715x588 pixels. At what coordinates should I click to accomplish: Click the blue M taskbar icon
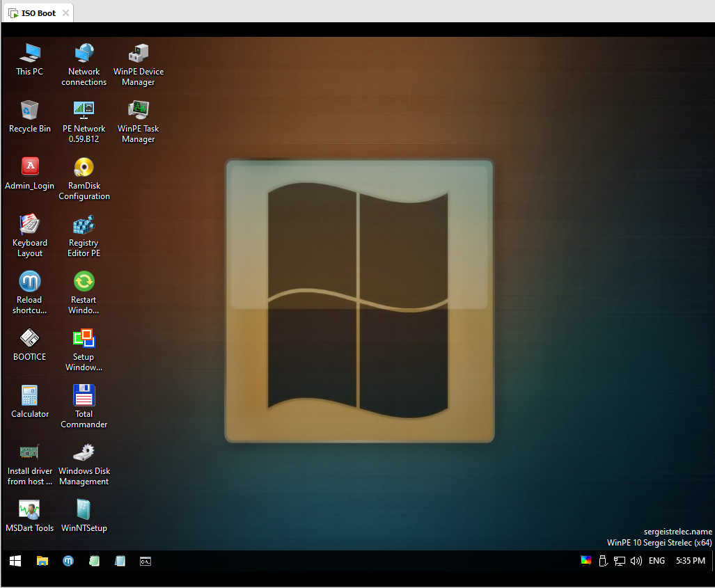click(x=68, y=561)
